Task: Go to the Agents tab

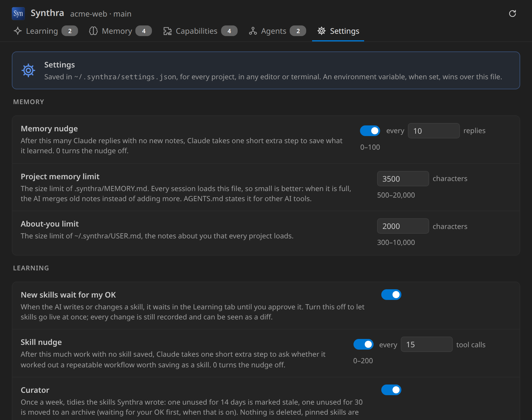Action: pos(277,31)
